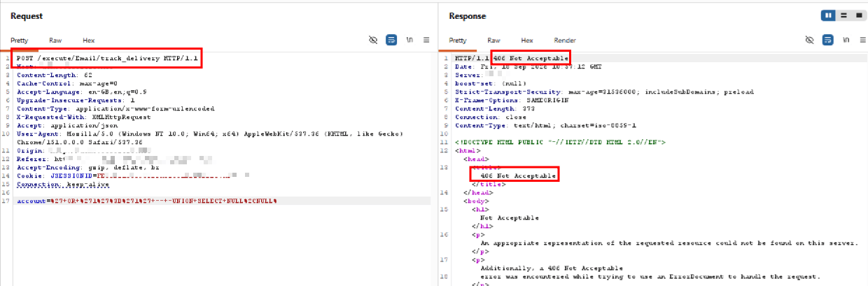The height and width of the screenshot is (286, 868).
Task: Click the opening <html> tag line
Action: (x=466, y=150)
